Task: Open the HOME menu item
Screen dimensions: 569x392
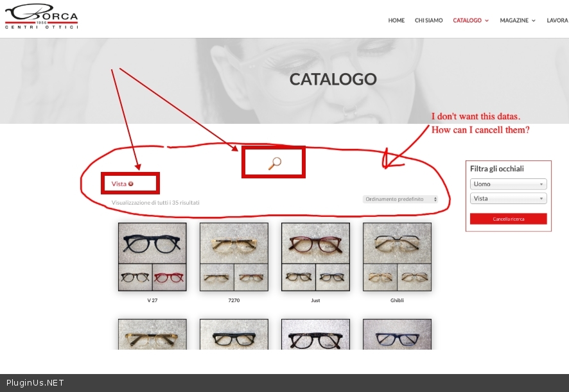Action: coord(396,21)
